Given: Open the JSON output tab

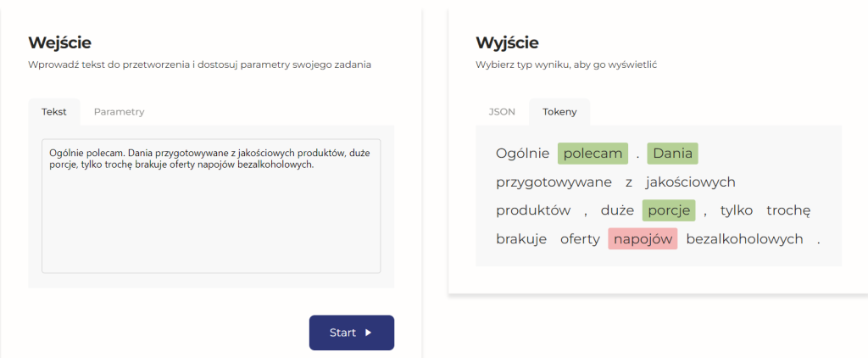Looking at the screenshot, I should point(502,111).
